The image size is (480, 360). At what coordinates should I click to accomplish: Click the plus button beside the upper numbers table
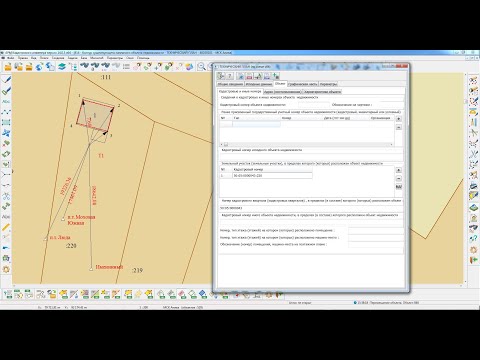point(399,119)
